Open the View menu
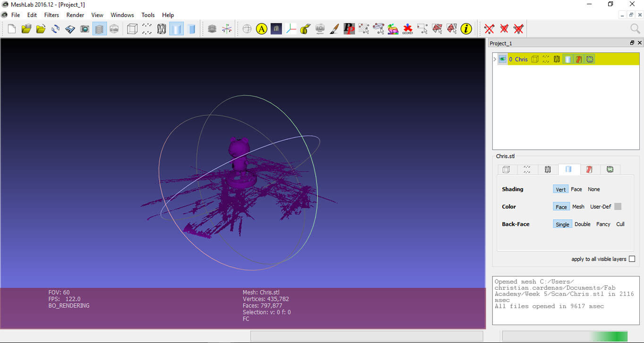The width and height of the screenshot is (644, 343). click(x=97, y=15)
